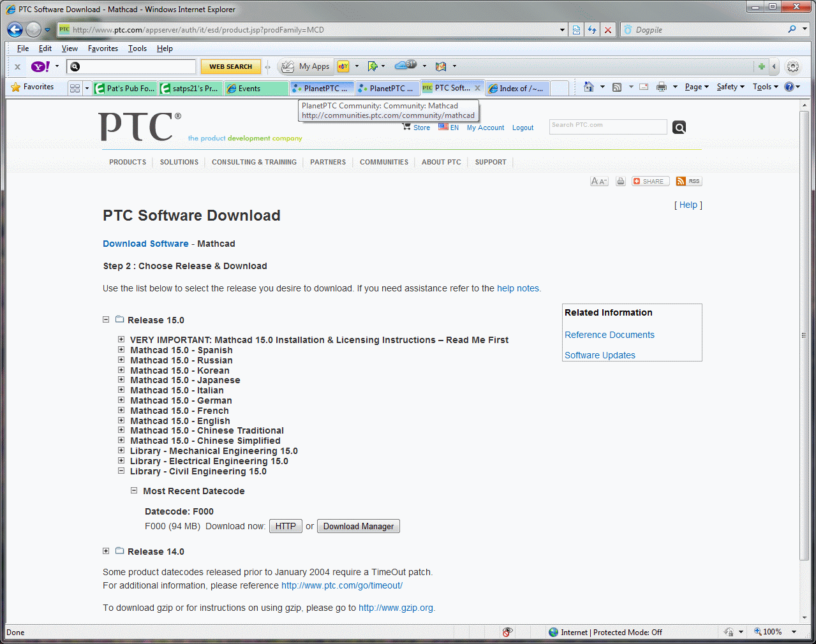The width and height of the screenshot is (816, 644).
Task: Open the File menu
Action: point(23,48)
